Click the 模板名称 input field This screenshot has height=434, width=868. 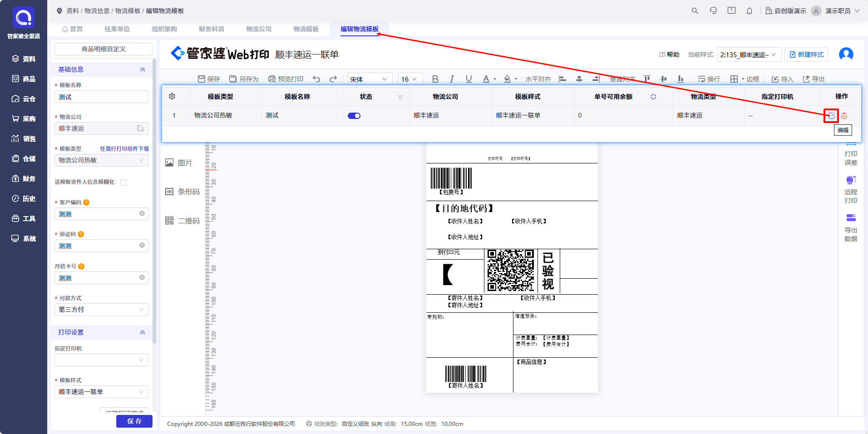click(x=102, y=97)
